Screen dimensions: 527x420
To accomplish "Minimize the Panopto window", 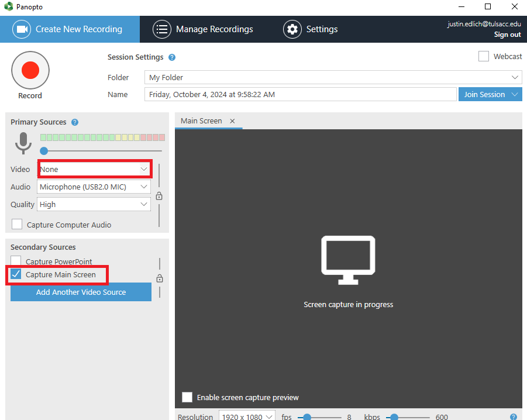I will 461,6.
